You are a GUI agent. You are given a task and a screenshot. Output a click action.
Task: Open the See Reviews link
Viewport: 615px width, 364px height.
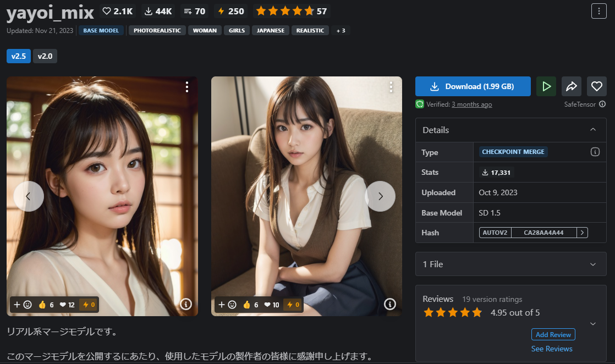[x=552, y=348]
